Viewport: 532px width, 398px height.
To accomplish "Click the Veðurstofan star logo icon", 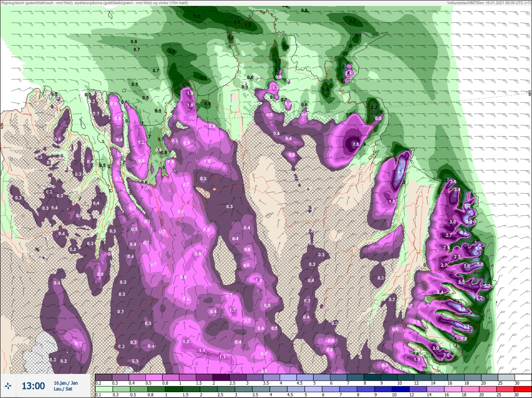I will click(x=8, y=386).
